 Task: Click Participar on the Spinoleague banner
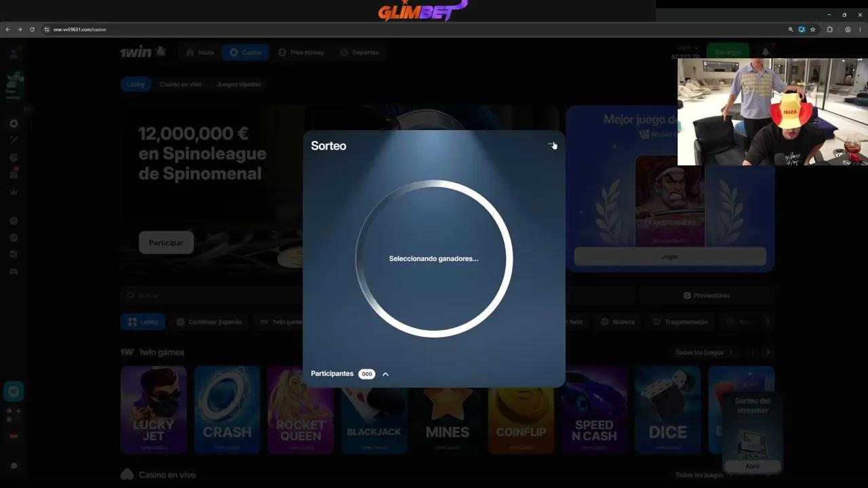[x=166, y=243]
